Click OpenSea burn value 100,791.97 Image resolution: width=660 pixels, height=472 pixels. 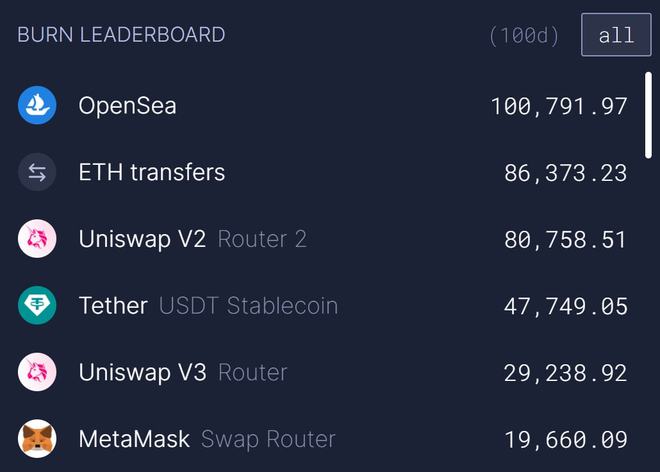559,106
